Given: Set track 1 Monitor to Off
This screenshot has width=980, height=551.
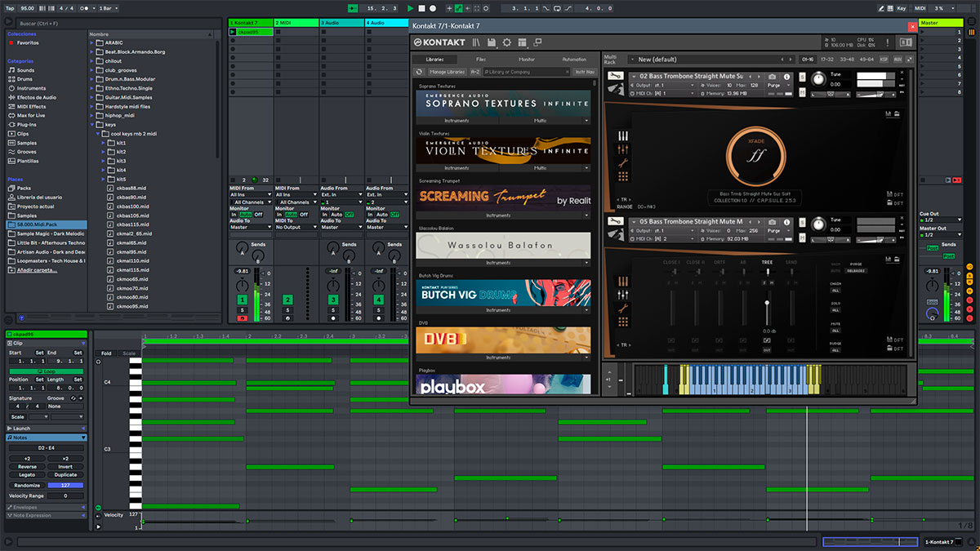Looking at the screenshot, I should [259, 215].
